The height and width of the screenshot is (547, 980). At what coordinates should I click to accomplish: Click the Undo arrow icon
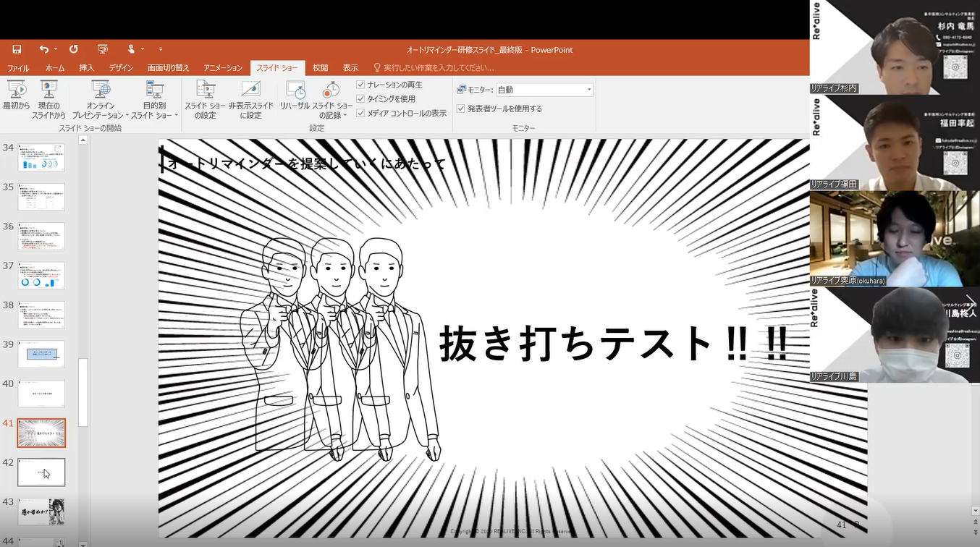(44, 49)
